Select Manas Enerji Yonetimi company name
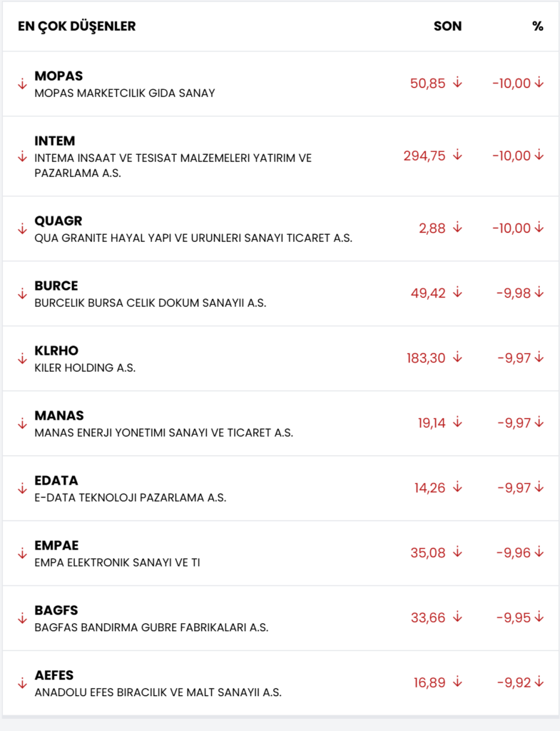The width and height of the screenshot is (560, 731). point(163,433)
